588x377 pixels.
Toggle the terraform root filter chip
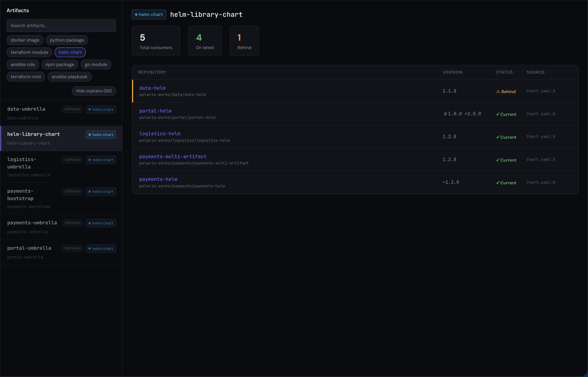26,77
